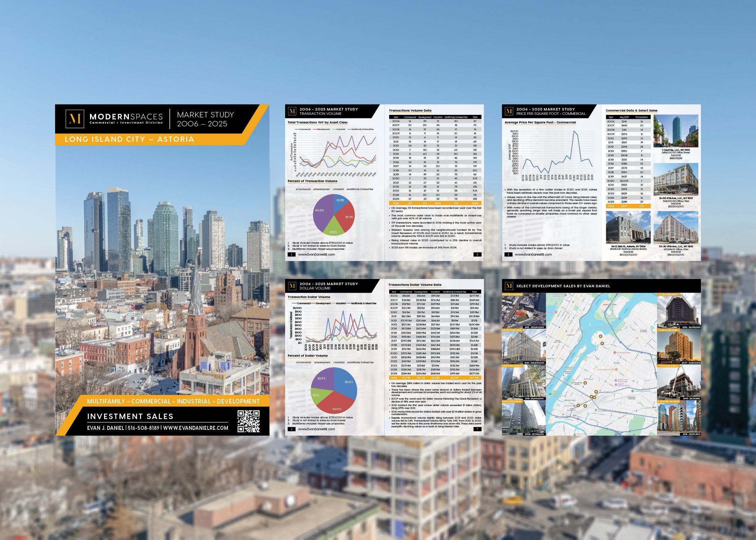This screenshot has height=540, width=756.
Task: Click the orange Total row in Transactions Volume table
Action: pos(435,203)
